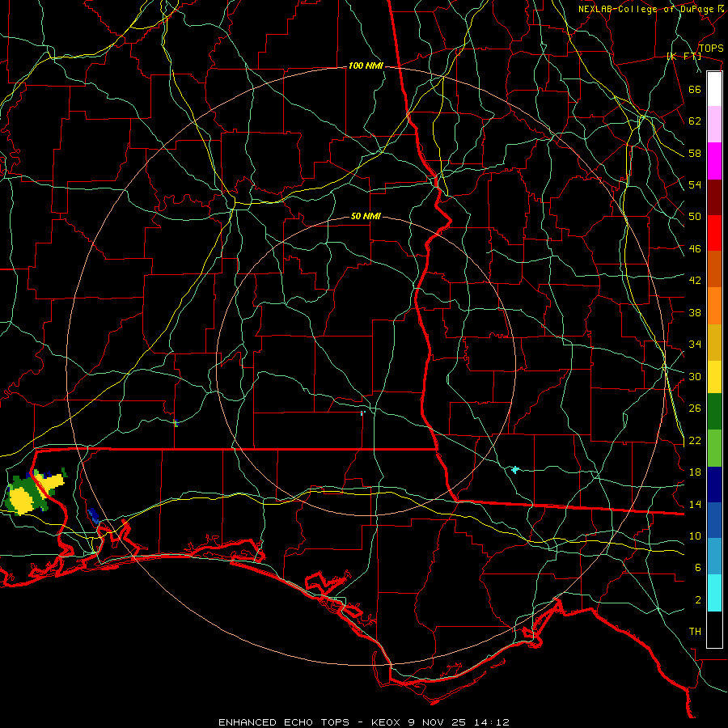Click the yellow 30 kft legend swatch

tap(714, 377)
